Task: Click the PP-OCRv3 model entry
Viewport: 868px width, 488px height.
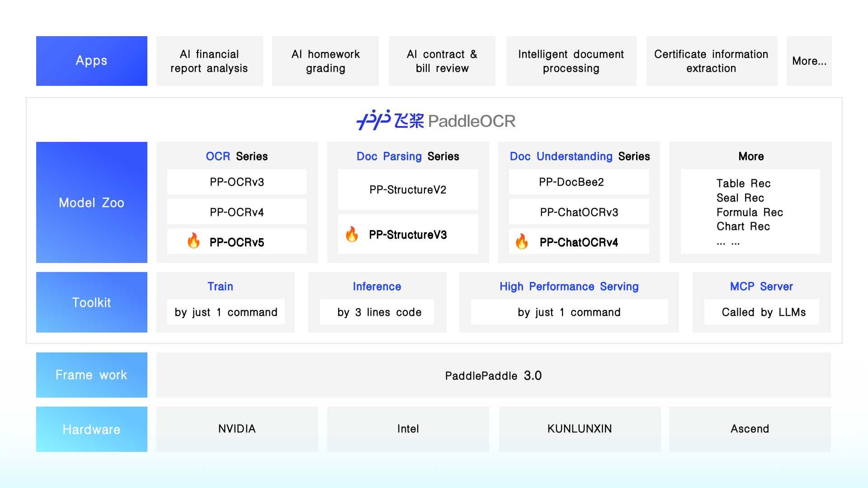Action: tap(237, 182)
